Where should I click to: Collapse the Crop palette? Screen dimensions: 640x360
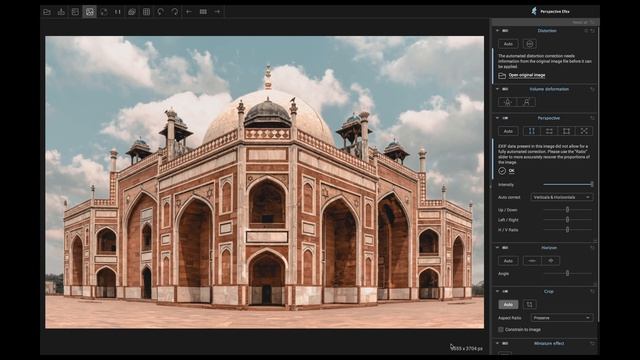(497, 291)
